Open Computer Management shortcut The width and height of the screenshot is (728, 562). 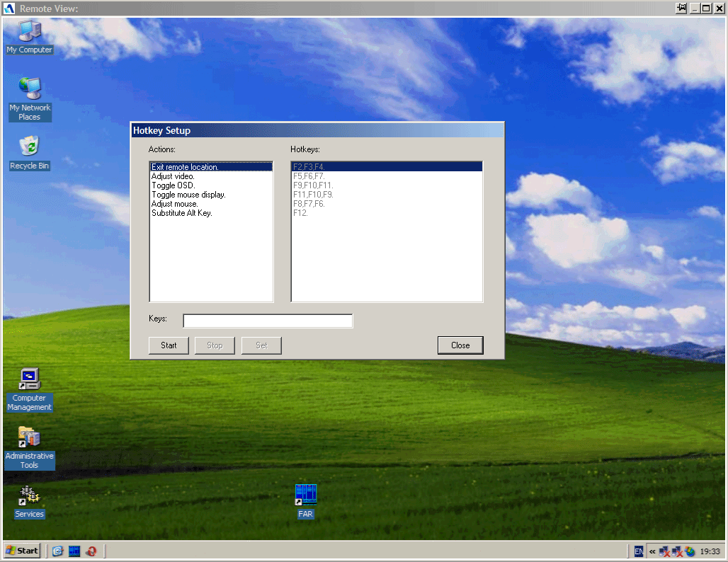29,389
